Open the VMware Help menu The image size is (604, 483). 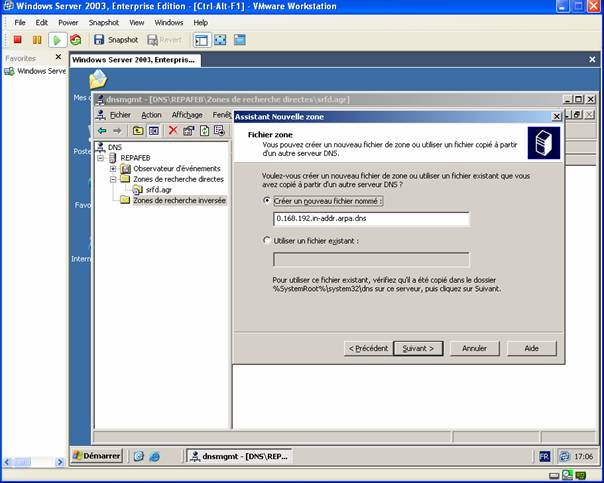tap(201, 23)
